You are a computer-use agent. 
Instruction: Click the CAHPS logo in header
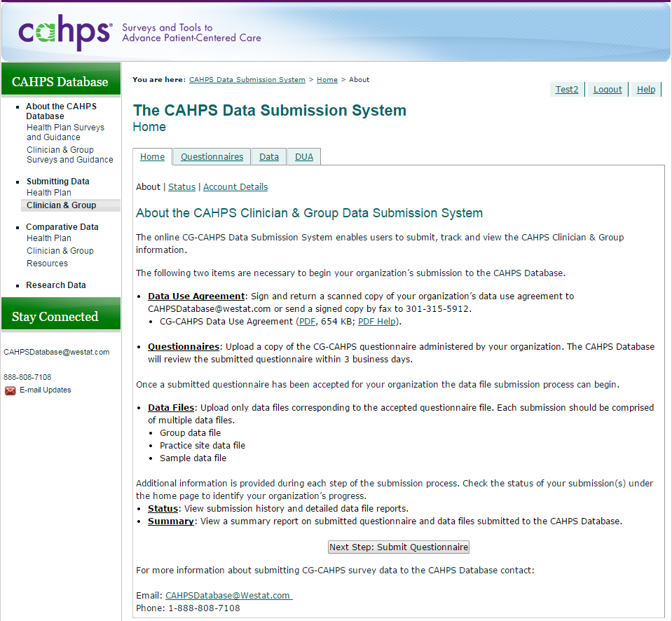[65, 32]
